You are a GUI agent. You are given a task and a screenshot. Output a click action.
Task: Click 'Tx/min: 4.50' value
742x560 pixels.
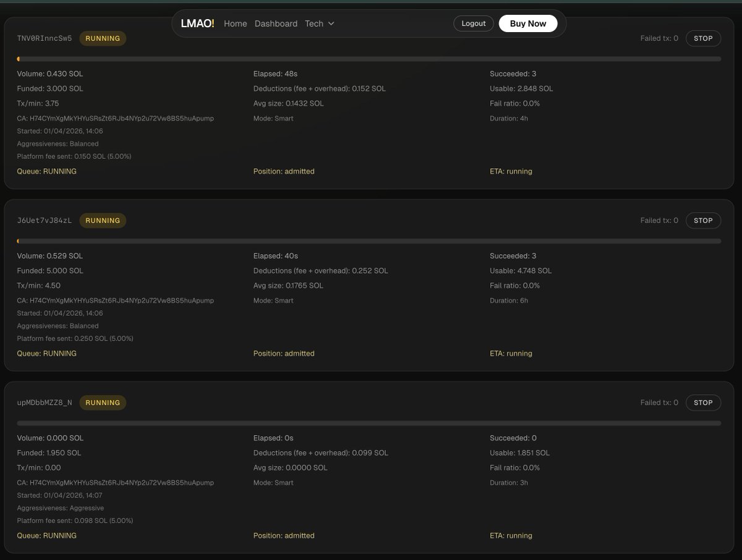(38, 286)
